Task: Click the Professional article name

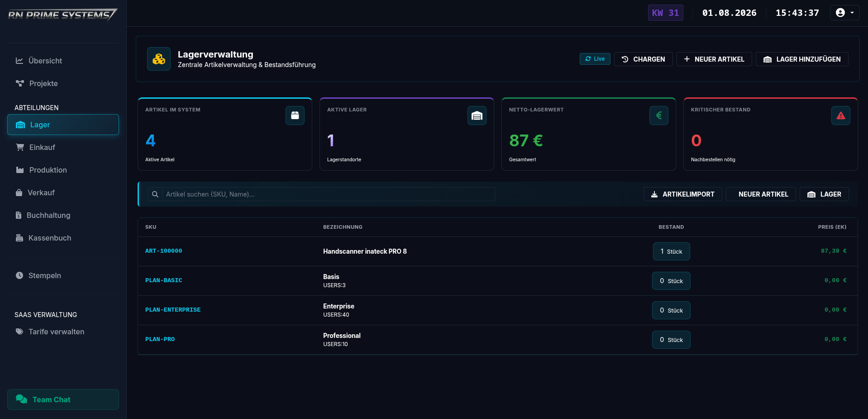Action: click(x=342, y=336)
